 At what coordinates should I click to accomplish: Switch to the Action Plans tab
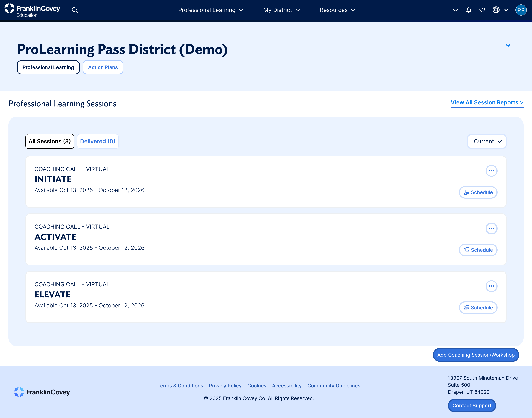[x=103, y=67]
